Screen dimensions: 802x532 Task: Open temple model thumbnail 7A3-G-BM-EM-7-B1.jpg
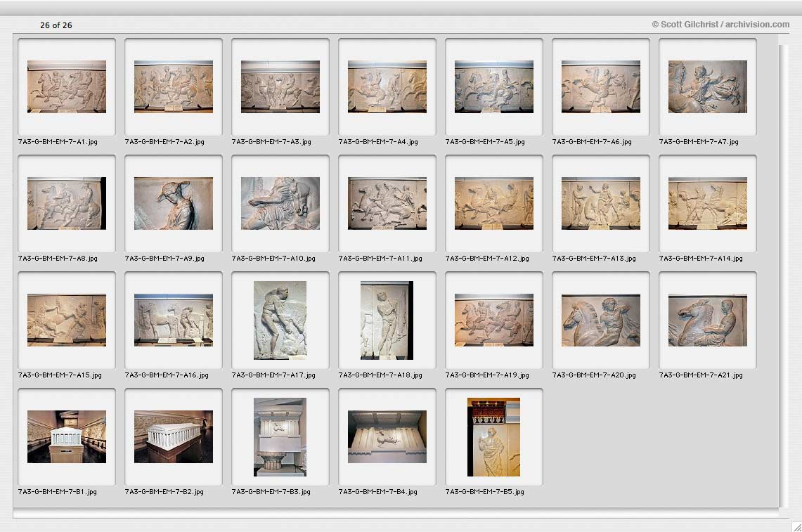[x=67, y=436]
